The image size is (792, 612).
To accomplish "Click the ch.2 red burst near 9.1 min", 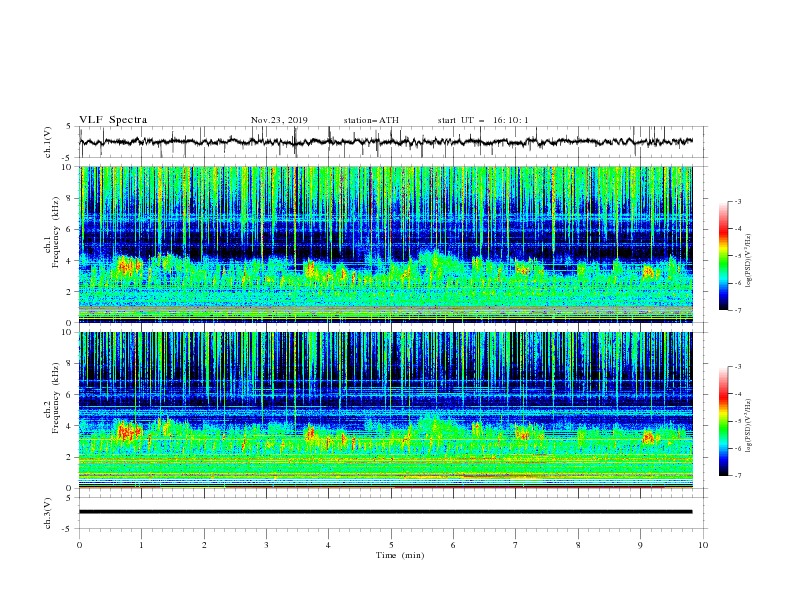I will click(648, 437).
